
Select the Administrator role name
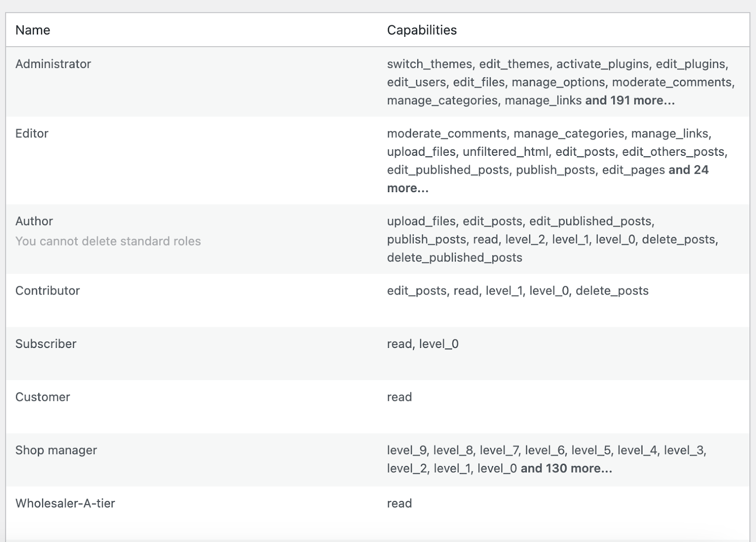pos(53,64)
